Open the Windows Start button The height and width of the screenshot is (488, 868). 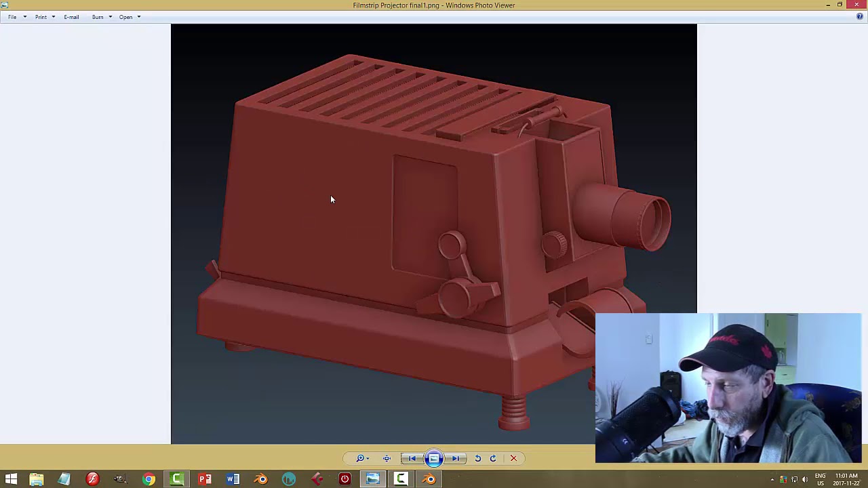(x=11, y=480)
